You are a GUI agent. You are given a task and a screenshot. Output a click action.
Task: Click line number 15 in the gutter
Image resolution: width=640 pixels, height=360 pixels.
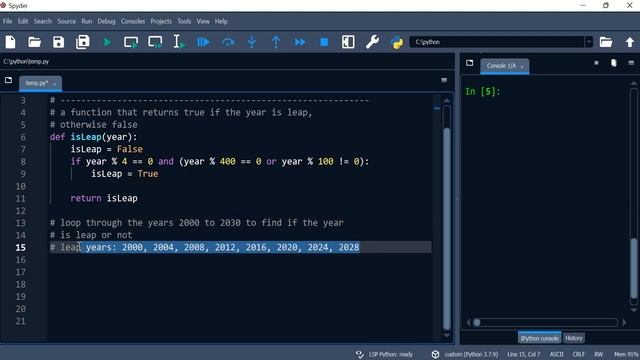pyautogui.click(x=20, y=247)
